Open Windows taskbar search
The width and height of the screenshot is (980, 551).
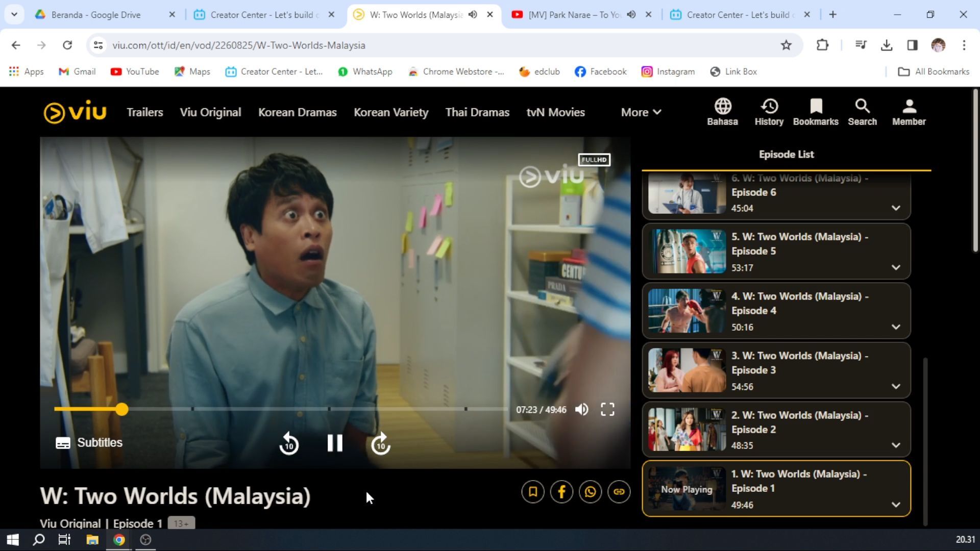(x=38, y=540)
